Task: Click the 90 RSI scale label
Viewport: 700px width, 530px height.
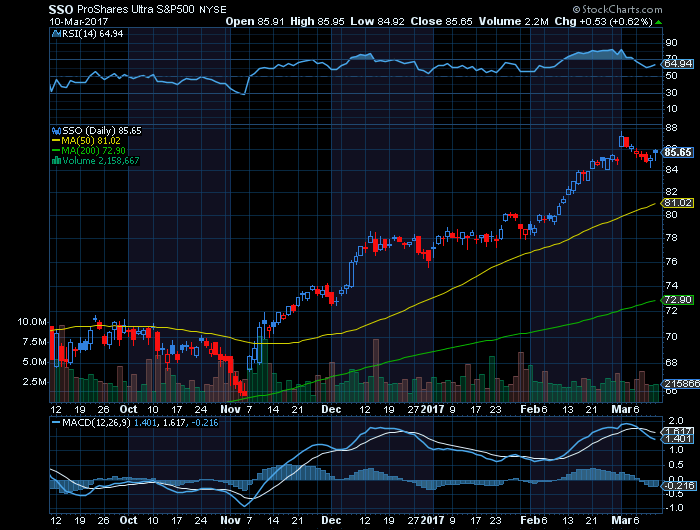Action: (671, 43)
